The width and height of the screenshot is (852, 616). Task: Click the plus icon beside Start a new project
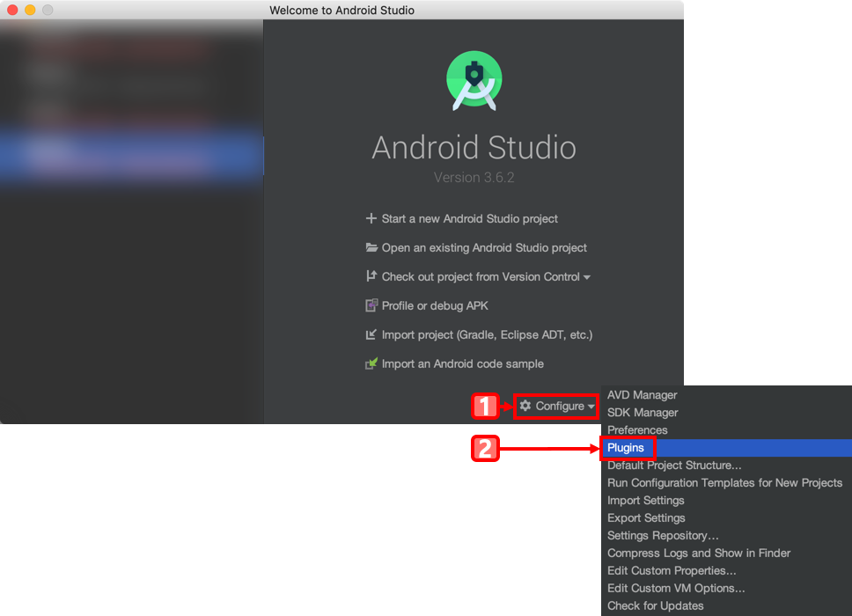pos(371,218)
